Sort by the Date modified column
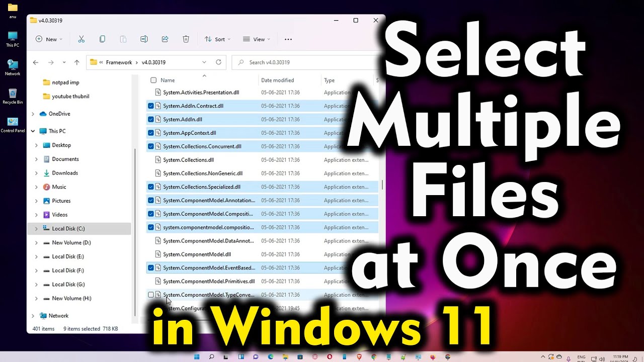Screen dimensions: 644x362 277,80
